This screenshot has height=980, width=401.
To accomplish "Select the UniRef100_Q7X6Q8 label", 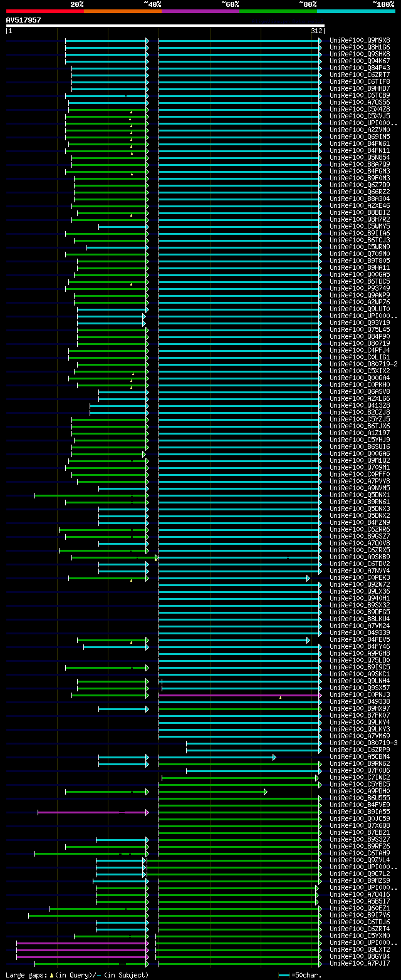I will tap(360, 825).
